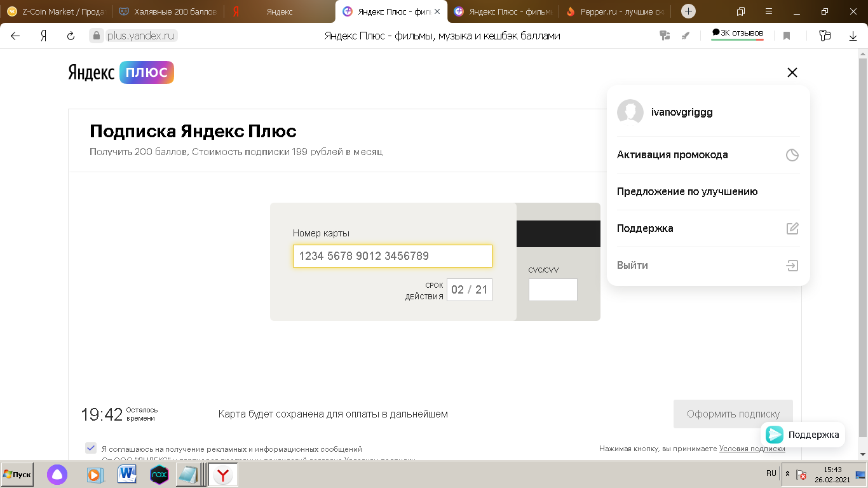Viewport: 868px width, 488px height.
Task: Click the edit icon beside Поддержка
Action: click(792, 229)
